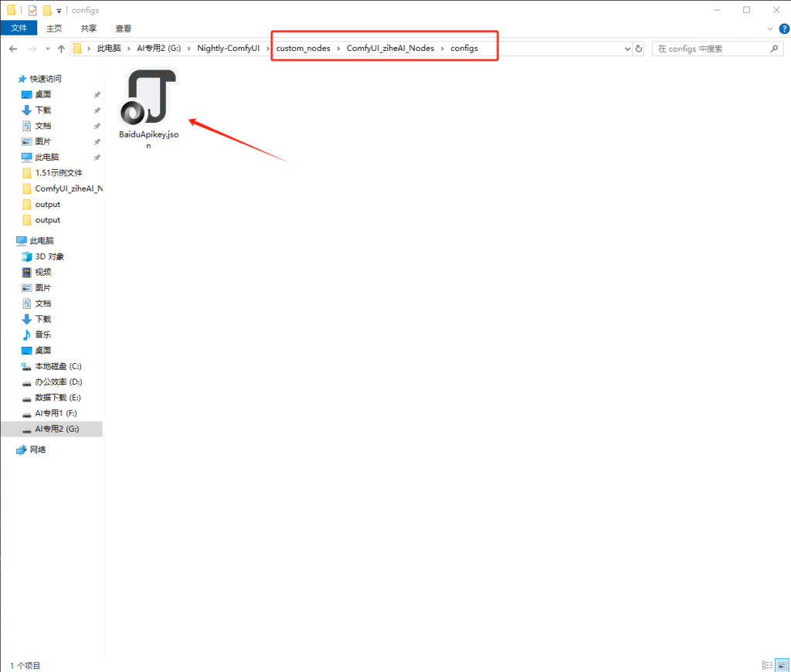Image resolution: width=791 pixels, height=672 pixels.
Task: Open the 文件 ribbon tab
Action: pos(19,29)
